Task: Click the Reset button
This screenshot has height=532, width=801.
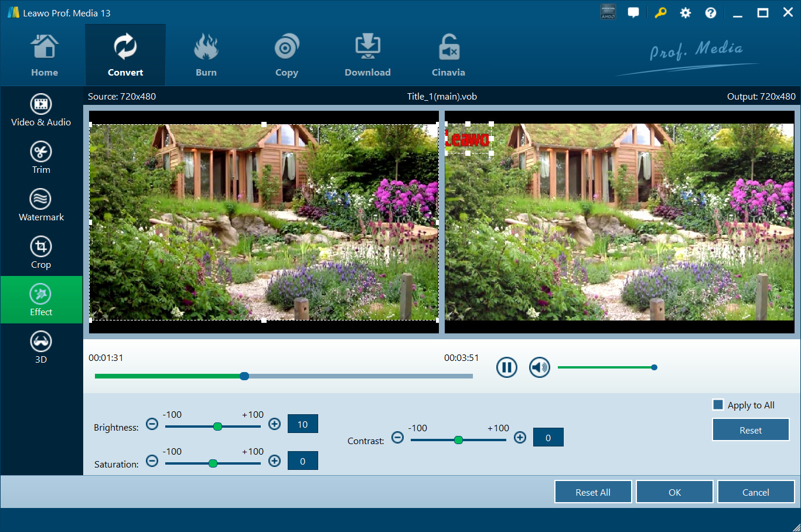Action: (x=751, y=430)
